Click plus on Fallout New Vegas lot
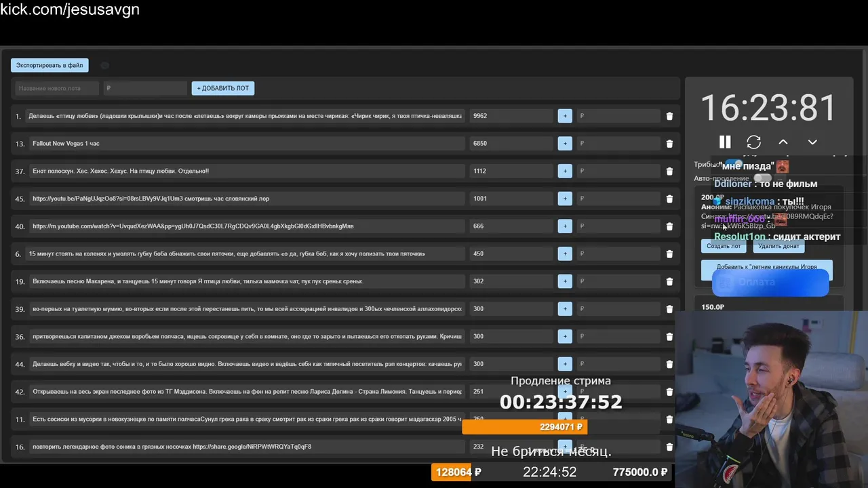This screenshot has width=868, height=488. pyautogui.click(x=565, y=144)
